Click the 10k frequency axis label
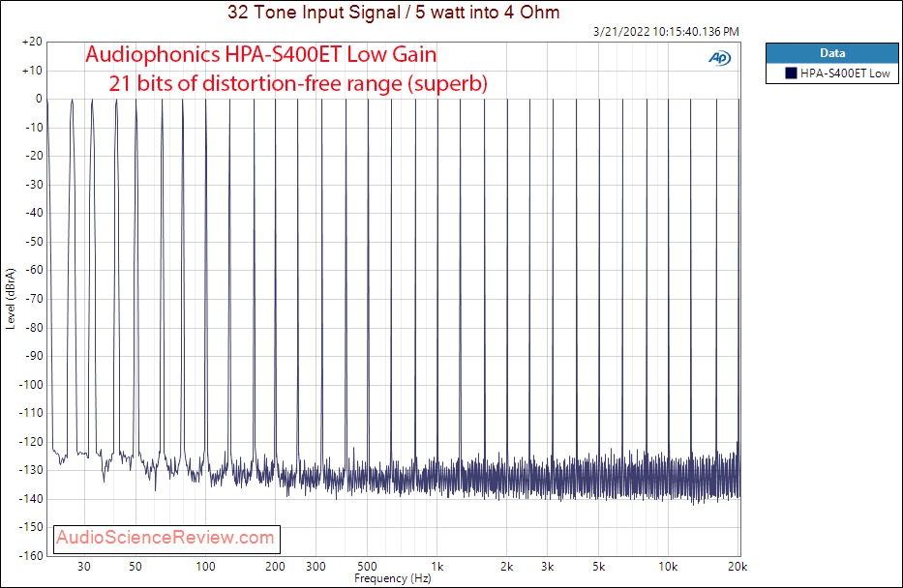903x588 pixels. pos(668,566)
